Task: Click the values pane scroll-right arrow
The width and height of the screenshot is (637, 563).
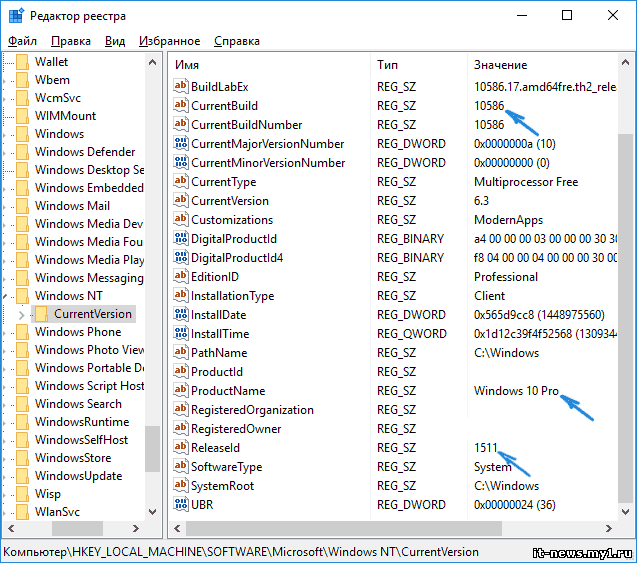Action: tap(609, 528)
